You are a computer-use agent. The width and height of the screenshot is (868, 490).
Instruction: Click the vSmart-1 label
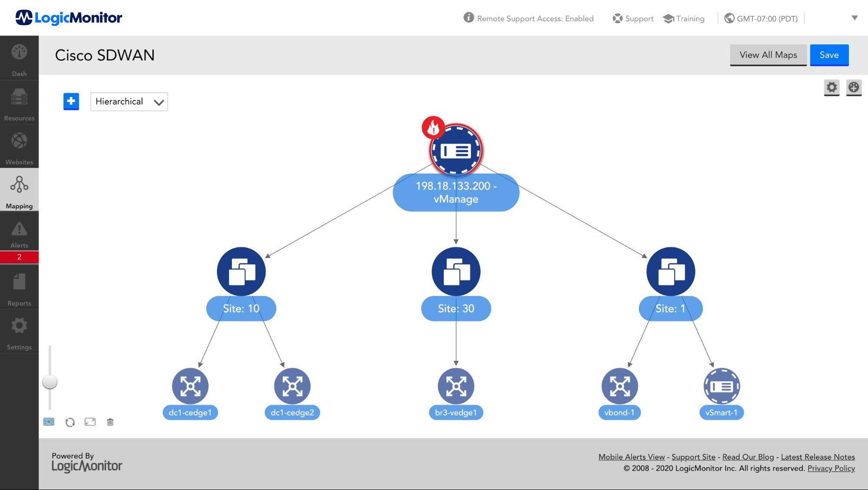point(722,413)
